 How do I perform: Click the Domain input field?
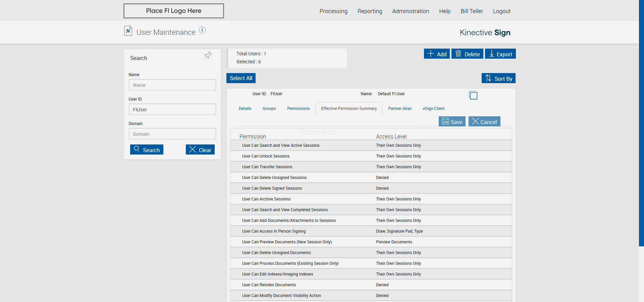coord(172,134)
